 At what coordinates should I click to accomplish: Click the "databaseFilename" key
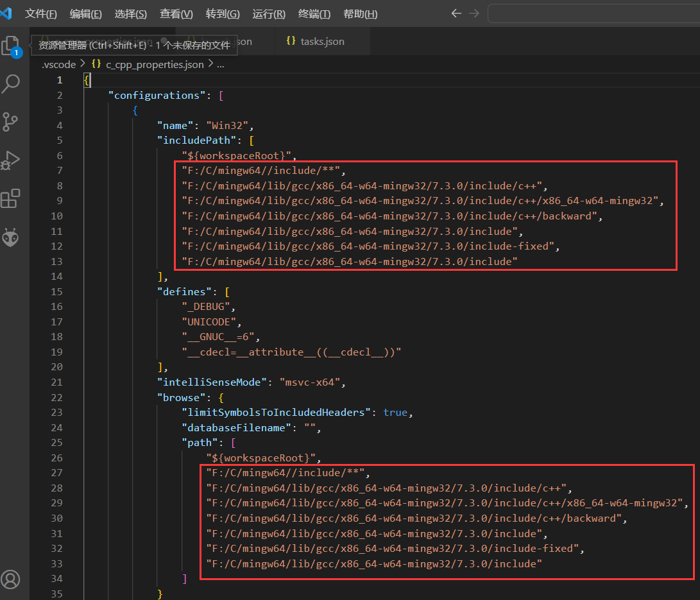[236, 428]
